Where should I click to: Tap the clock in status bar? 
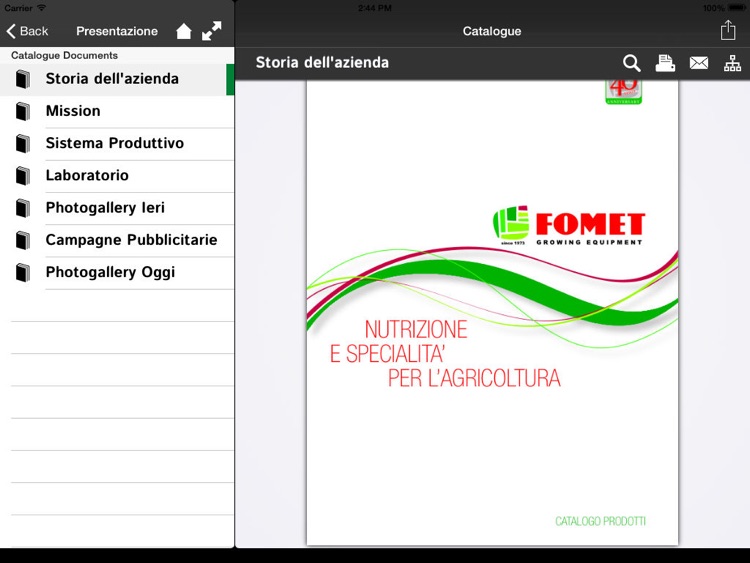375,8
